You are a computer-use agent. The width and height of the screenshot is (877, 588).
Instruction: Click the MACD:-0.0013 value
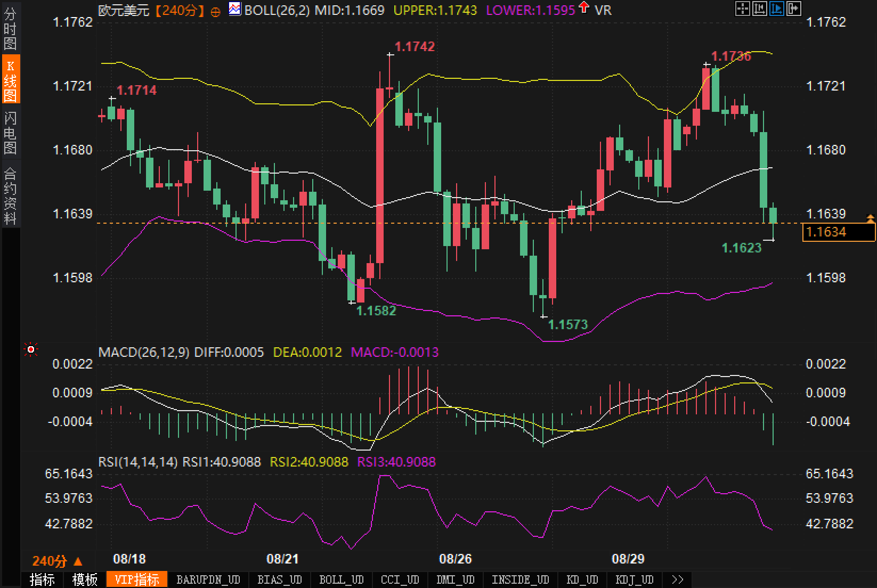(x=395, y=352)
